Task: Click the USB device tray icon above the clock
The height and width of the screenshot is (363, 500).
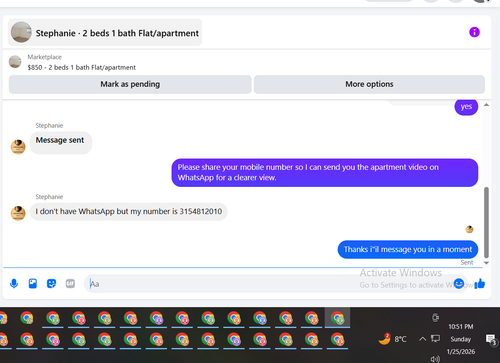Action: click(x=435, y=317)
